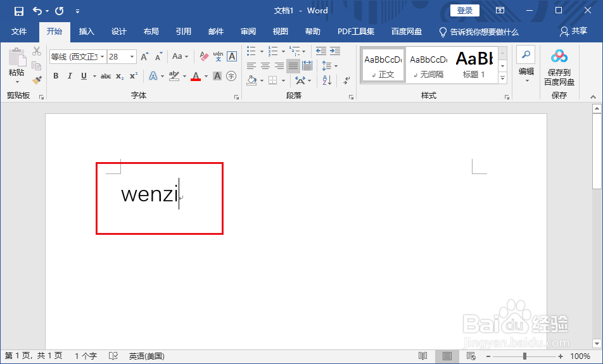Open the font size dropdown
This screenshot has height=364, width=603.
pyautogui.click(x=132, y=57)
